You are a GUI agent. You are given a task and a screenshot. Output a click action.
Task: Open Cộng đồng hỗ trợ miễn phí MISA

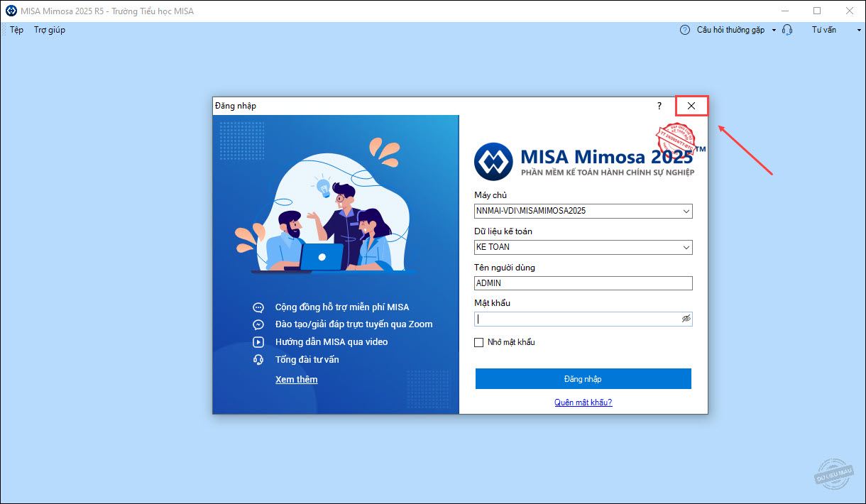[342, 307]
